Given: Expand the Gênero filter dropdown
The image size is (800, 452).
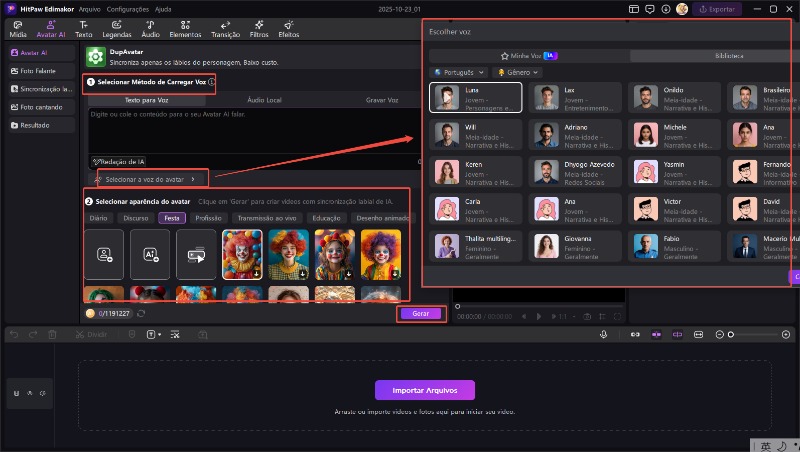Looking at the screenshot, I should [518, 73].
